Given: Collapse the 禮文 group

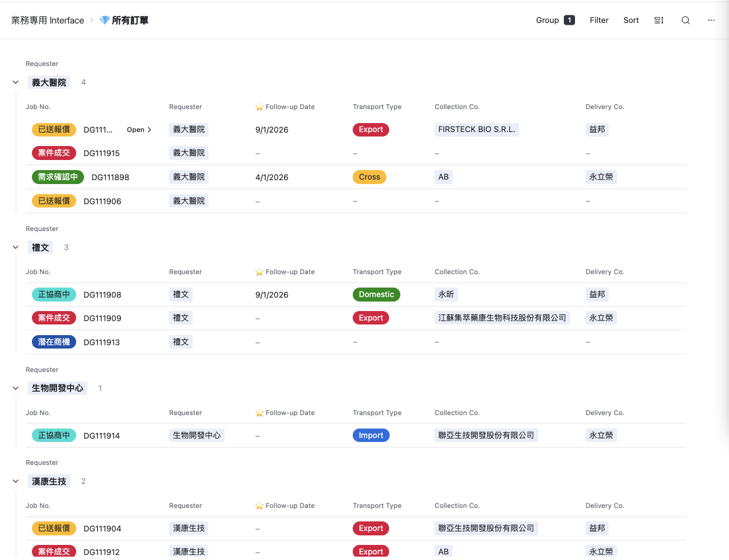Looking at the screenshot, I should tap(16, 247).
